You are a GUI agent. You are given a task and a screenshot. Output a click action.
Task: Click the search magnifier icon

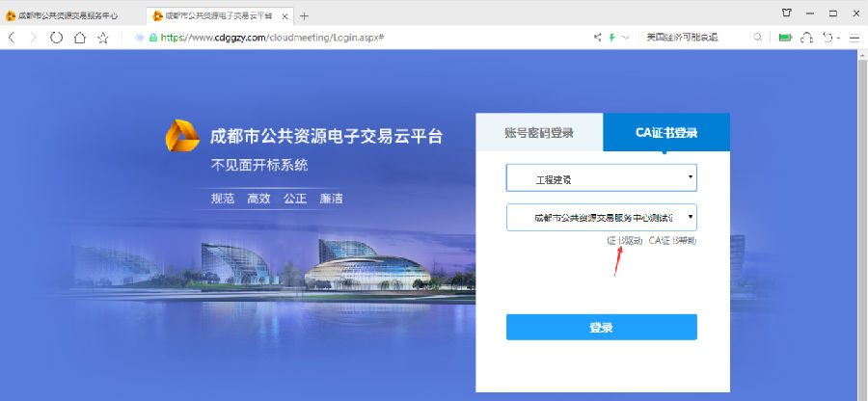click(x=757, y=38)
